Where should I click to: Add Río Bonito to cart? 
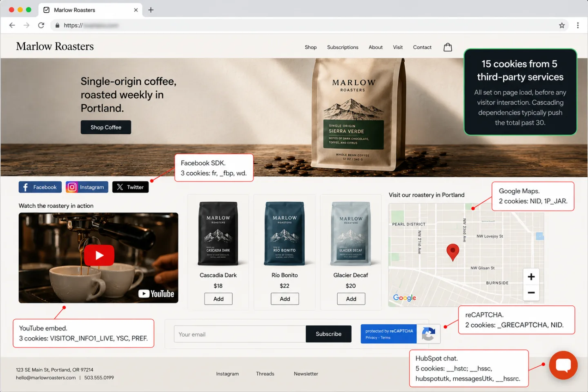[285, 299]
